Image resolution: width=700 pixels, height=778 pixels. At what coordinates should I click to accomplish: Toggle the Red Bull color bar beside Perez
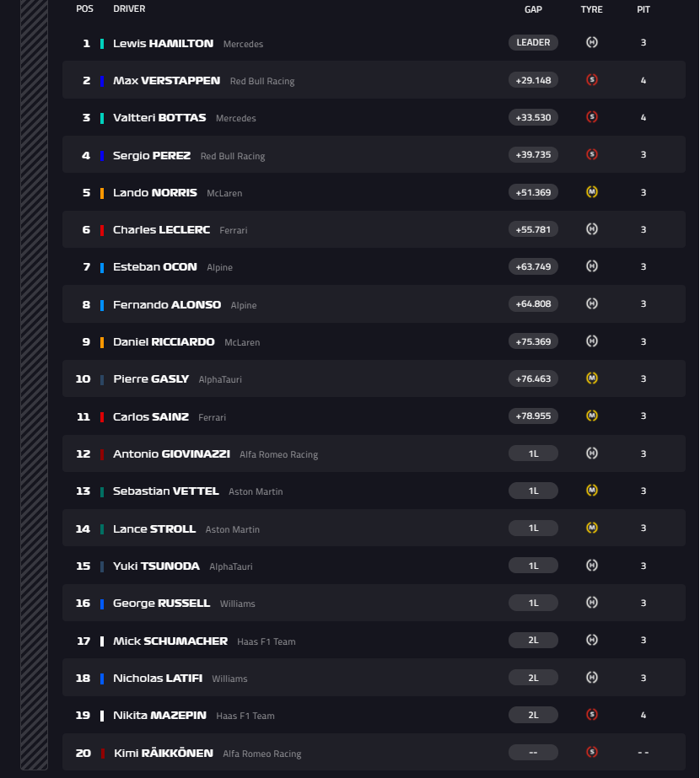(103, 154)
